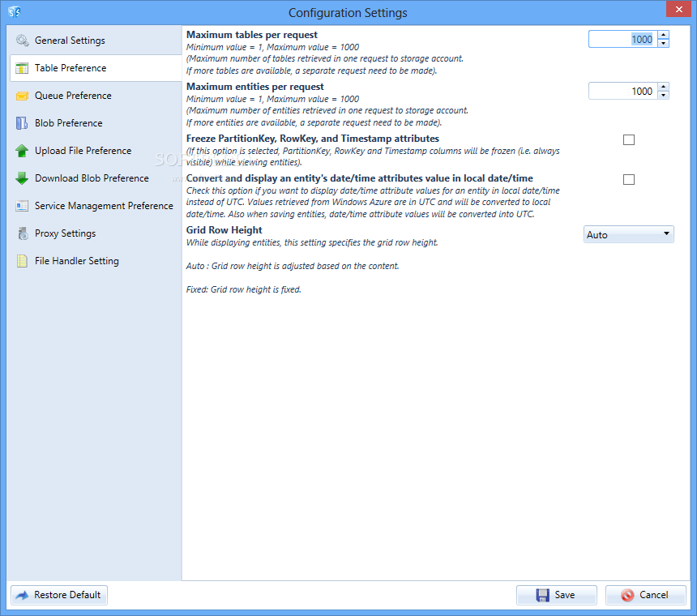Click the Proxy Settings icon
697x616 pixels.
click(22, 233)
